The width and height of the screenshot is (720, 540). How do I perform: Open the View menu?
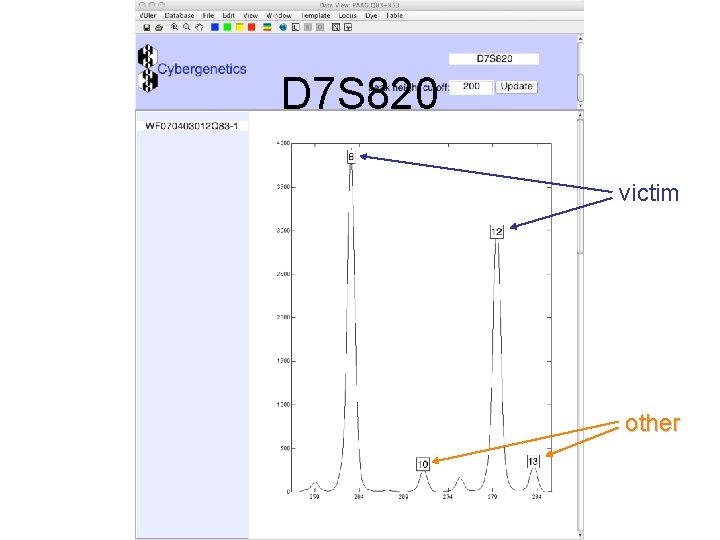tap(250, 16)
